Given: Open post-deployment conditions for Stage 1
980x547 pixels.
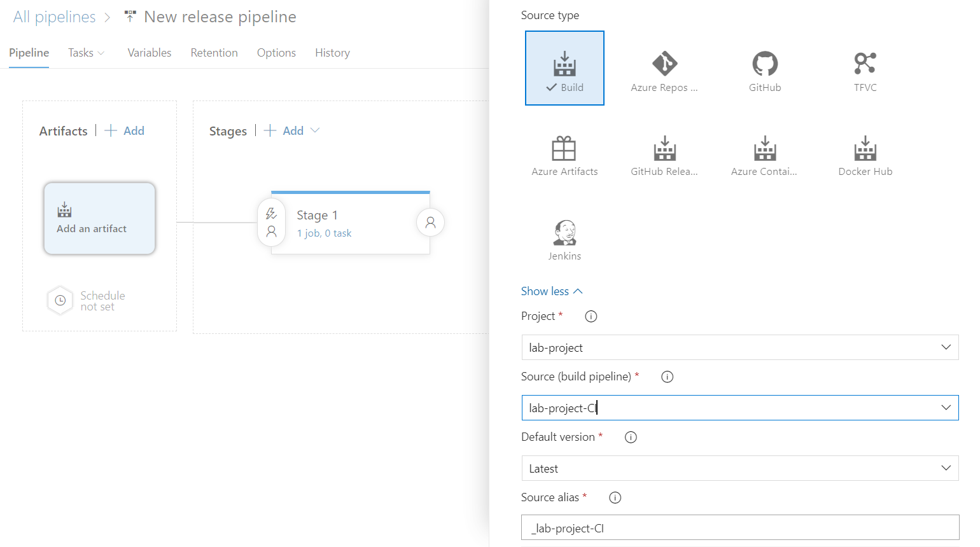Looking at the screenshot, I should pyautogui.click(x=430, y=222).
